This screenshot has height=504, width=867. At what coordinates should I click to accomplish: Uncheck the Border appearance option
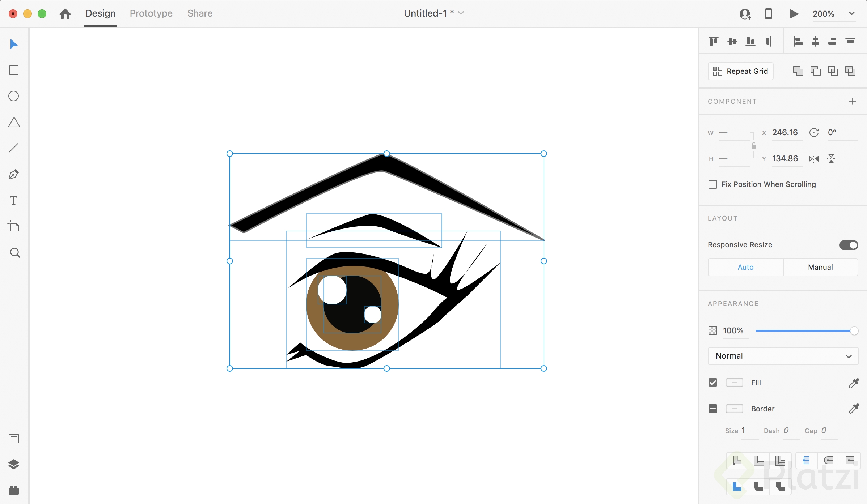tap(712, 409)
